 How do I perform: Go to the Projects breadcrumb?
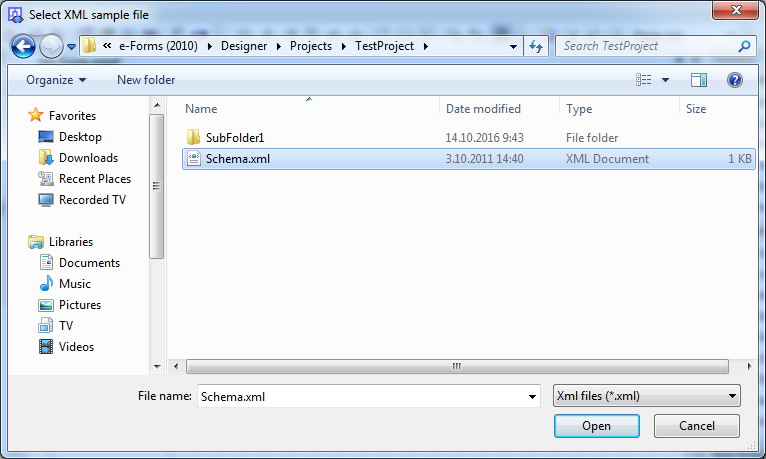tap(311, 46)
